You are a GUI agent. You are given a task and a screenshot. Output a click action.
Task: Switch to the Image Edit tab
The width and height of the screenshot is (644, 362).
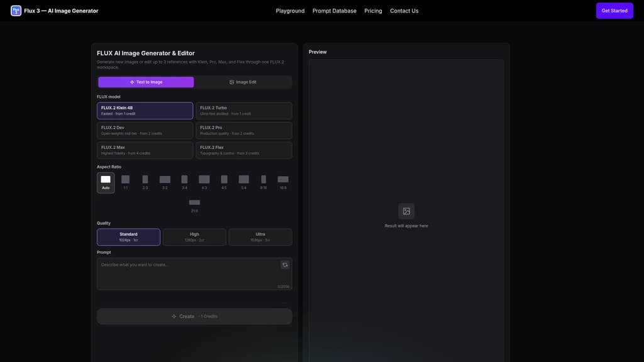coord(243,82)
